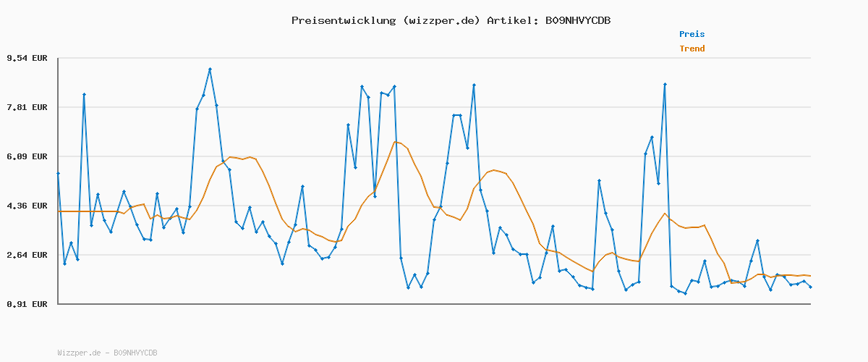868x362 pixels.
Task: Select the 4.36 EUR y-axis label
Action: click(x=27, y=206)
